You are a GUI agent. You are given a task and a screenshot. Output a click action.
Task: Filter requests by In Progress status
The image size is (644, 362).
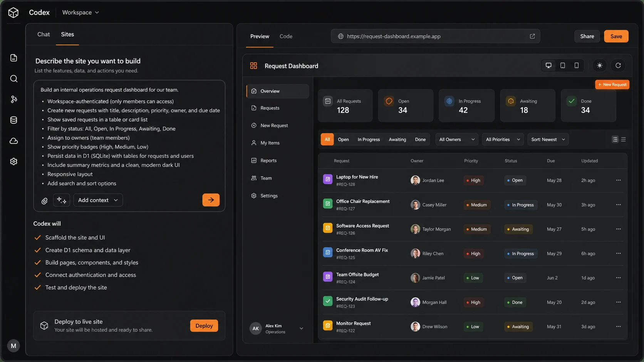pyautogui.click(x=369, y=140)
